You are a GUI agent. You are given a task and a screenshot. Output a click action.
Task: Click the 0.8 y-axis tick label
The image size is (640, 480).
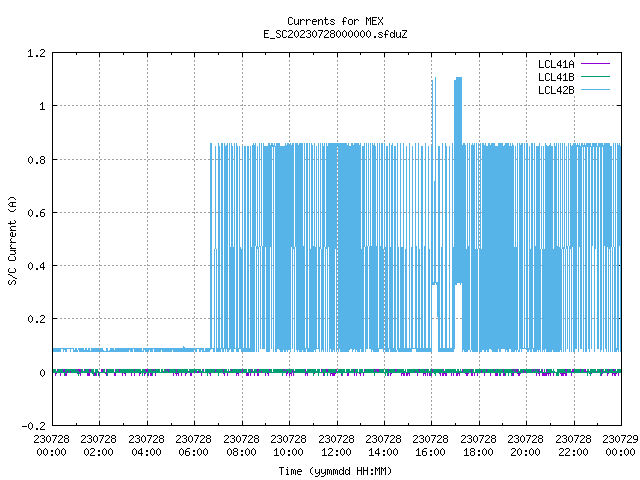tap(36, 160)
